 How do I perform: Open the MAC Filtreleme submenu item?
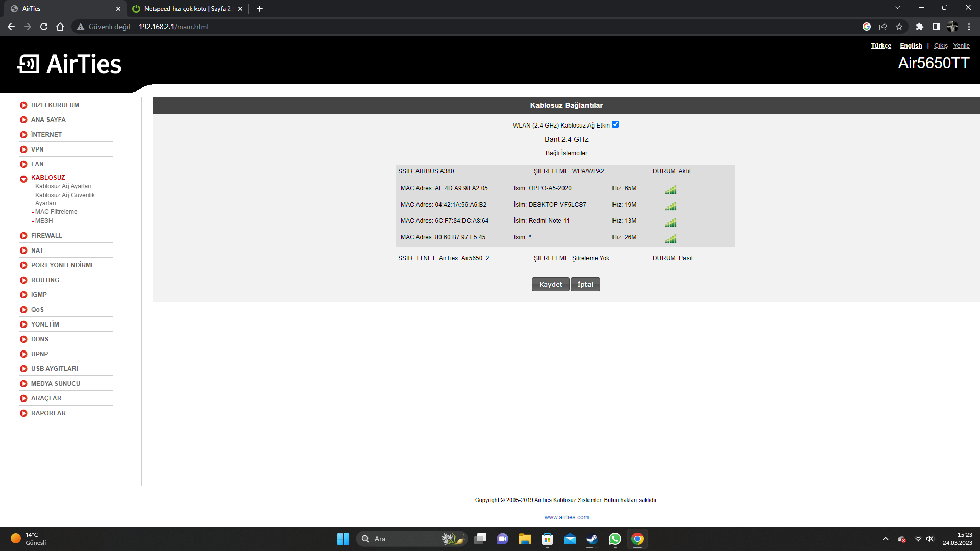56,212
